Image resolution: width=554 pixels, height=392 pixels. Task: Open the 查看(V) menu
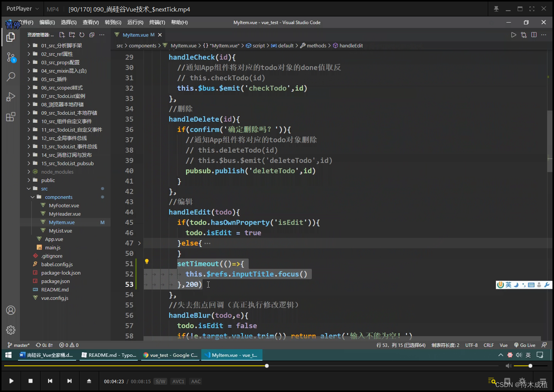coord(91,23)
